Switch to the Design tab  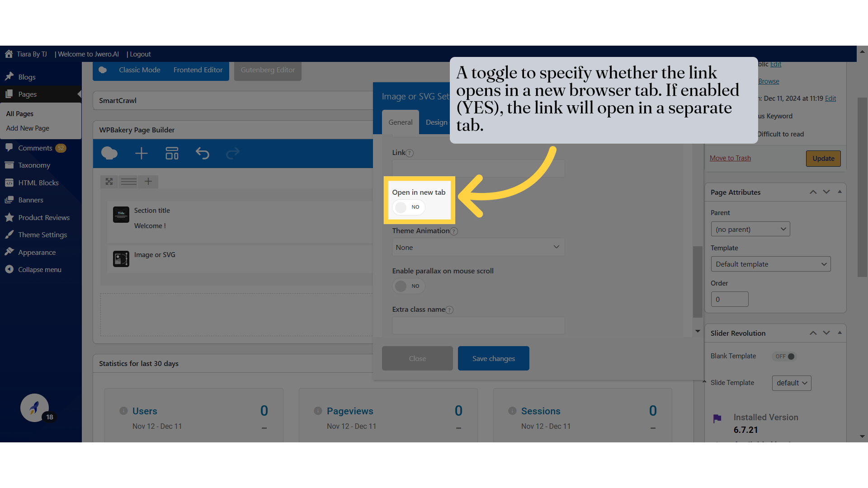point(436,122)
